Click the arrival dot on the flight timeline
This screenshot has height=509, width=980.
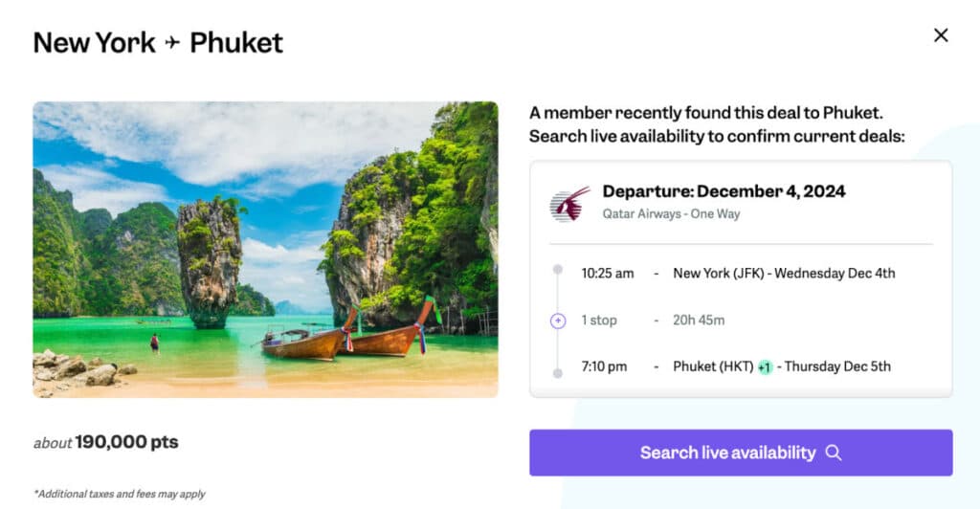558,371
